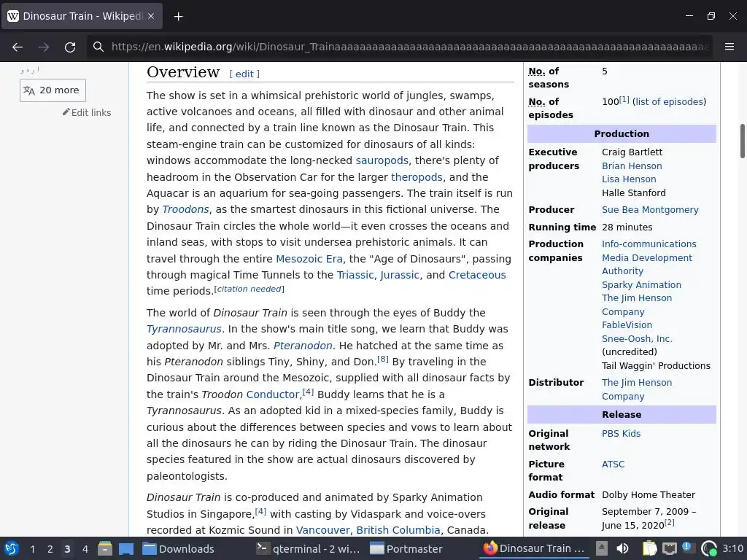Open Brian Henson in infobox
The height and width of the screenshot is (560, 747).
point(632,166)
